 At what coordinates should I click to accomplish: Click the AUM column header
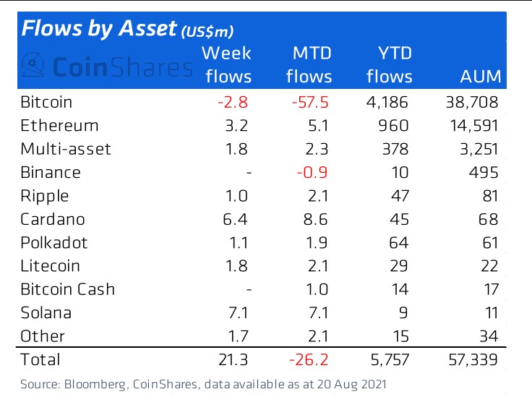point(480,77)
